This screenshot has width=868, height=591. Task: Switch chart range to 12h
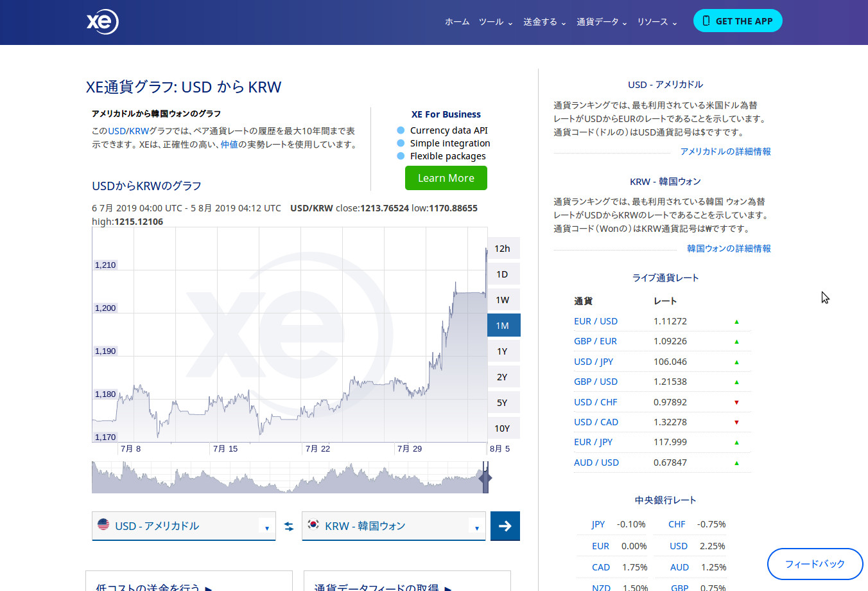(503, 249)
